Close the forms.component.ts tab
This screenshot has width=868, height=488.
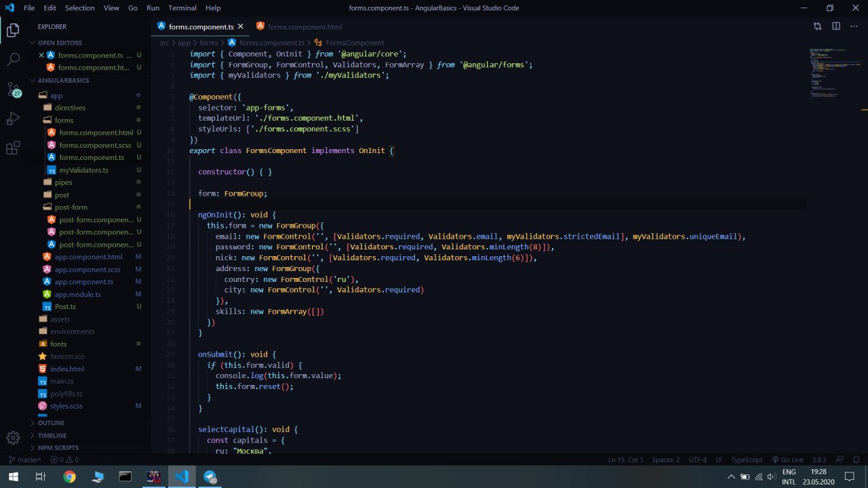(x=241, y=26)
